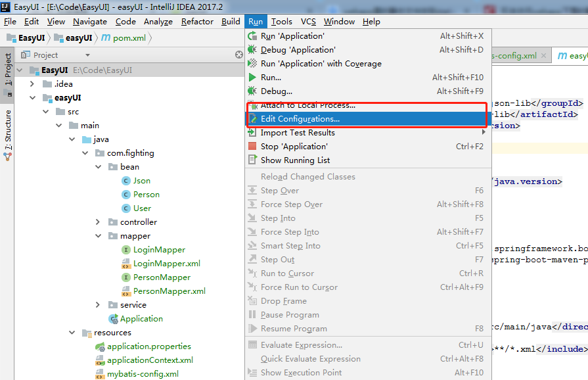Select Attach to Local Process... entry
The image size is (588, 380).
pos(369,105)
